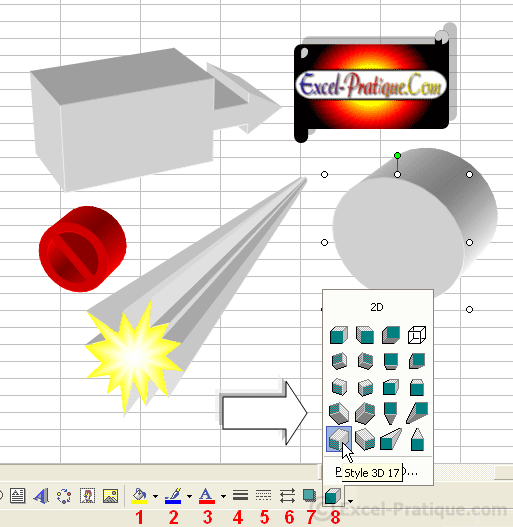The height and width of the screenshot is (527, 513).
Task: Open toolbar options arrow beside 3D button
Action: tap(350, 501)
